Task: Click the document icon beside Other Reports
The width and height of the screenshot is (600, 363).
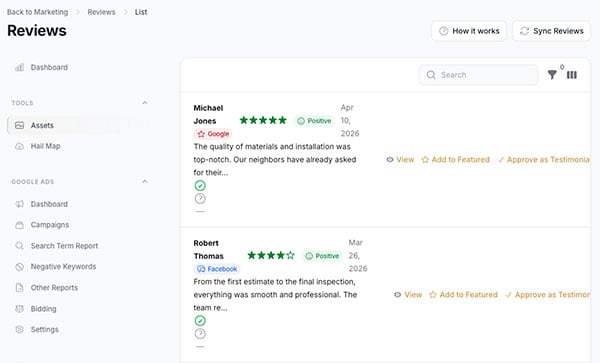Action: point(20,288)
